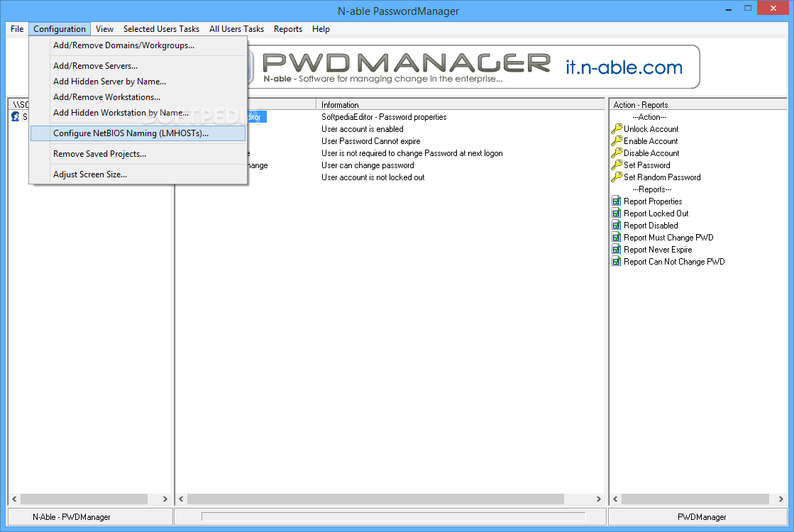Click Disable Account action

click(x=651, y=153)
